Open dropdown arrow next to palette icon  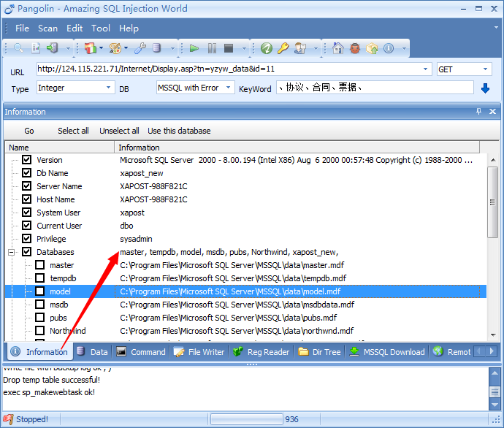[126, 48]
